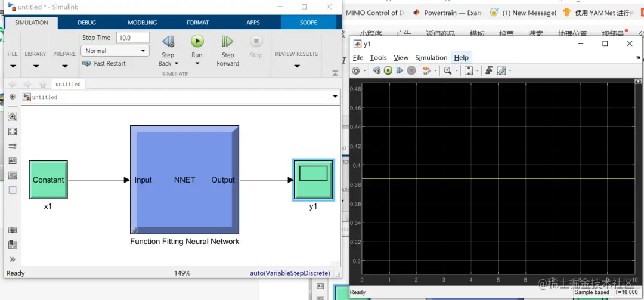Click the green Run button in scope toolbar

click(x=388, y=71)
